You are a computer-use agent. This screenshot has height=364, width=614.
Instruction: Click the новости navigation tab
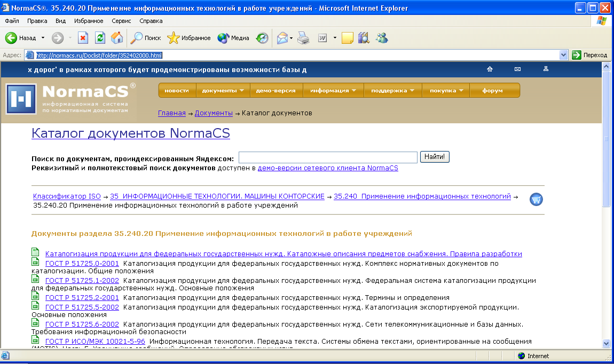(177, 90)
